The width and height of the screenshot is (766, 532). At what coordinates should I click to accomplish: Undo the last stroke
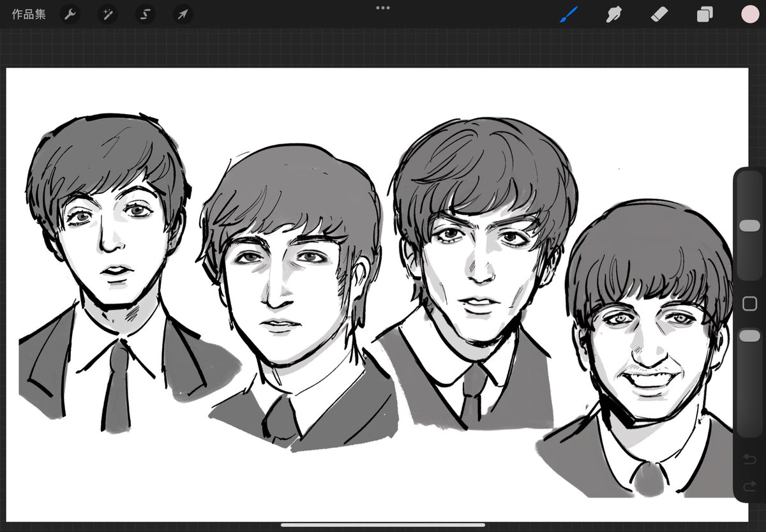(x=749, y=459)
